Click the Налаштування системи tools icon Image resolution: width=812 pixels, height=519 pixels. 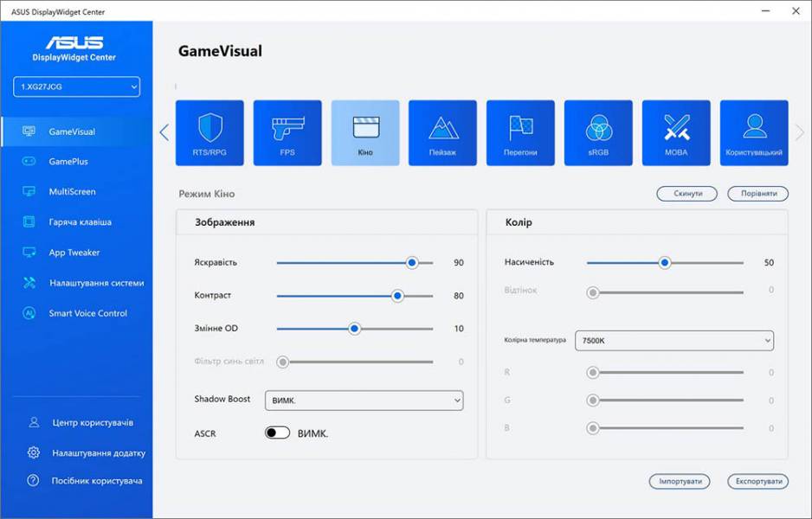coord(29,283)
